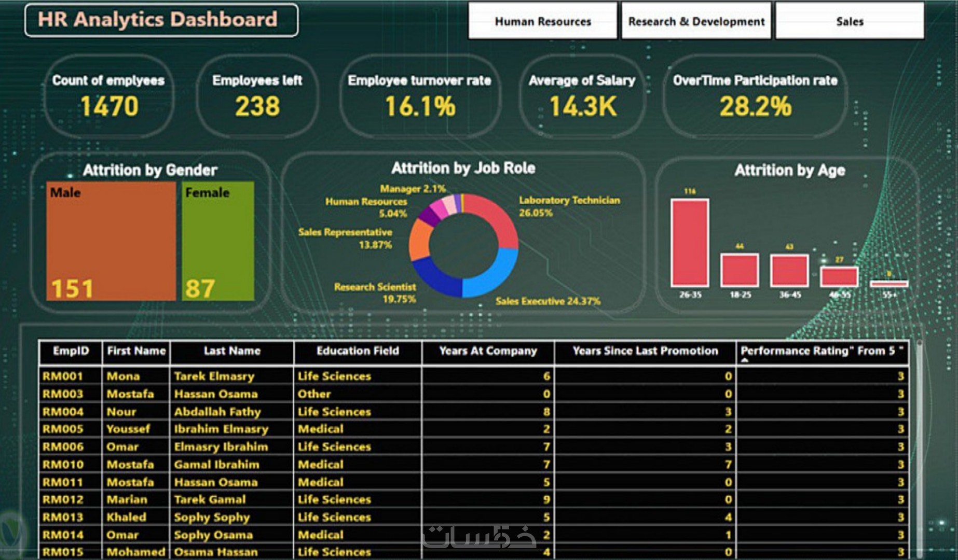Click the Sales Executive 24.37% label
Image resolution: width=958 pixels, height=560 pixels.
[x=548, y=301]
